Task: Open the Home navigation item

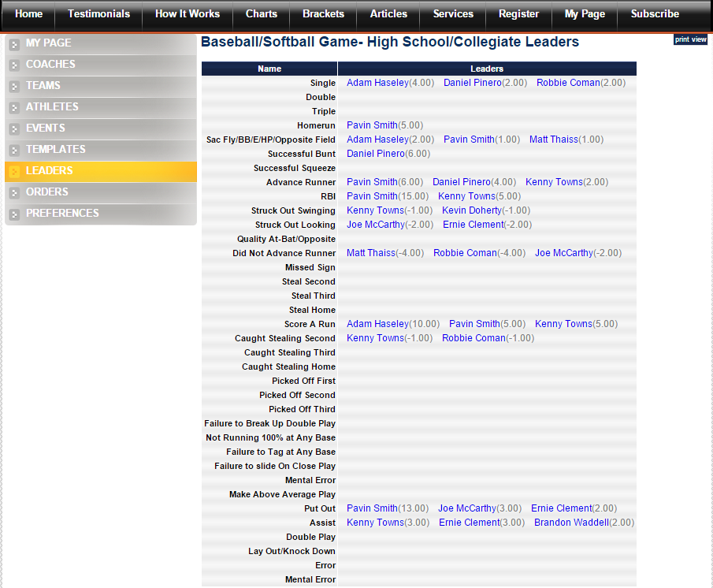Action: coord(28,14)
